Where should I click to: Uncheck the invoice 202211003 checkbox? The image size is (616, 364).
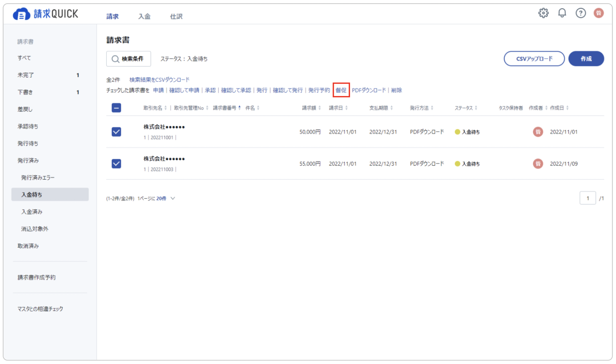116,164
